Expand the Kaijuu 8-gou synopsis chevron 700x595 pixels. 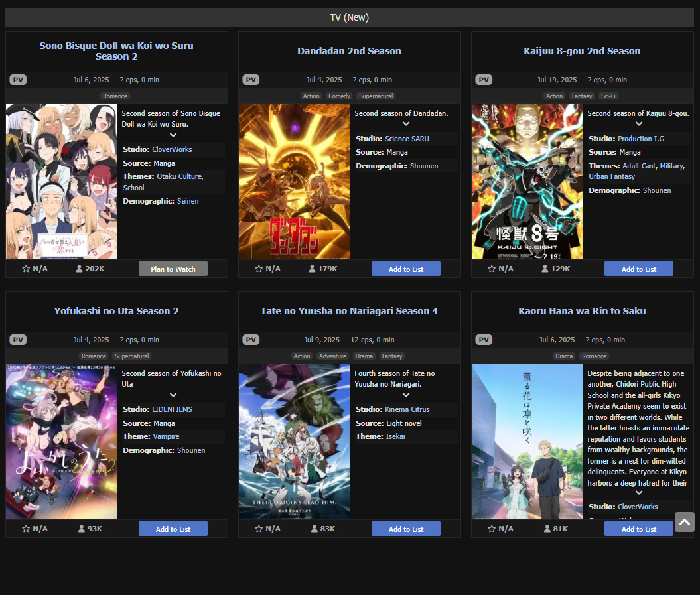point(639,123)
